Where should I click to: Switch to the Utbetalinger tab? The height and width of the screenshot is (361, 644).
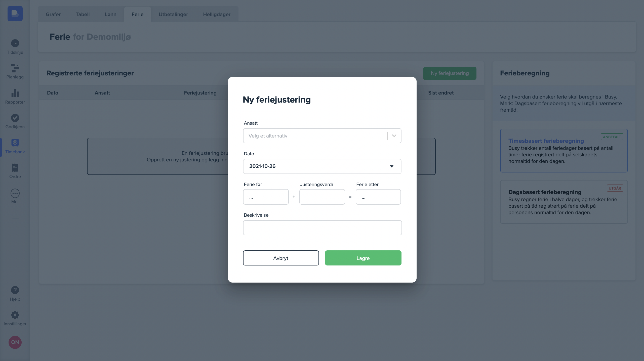pyautogui.click(x=173, y=14)
